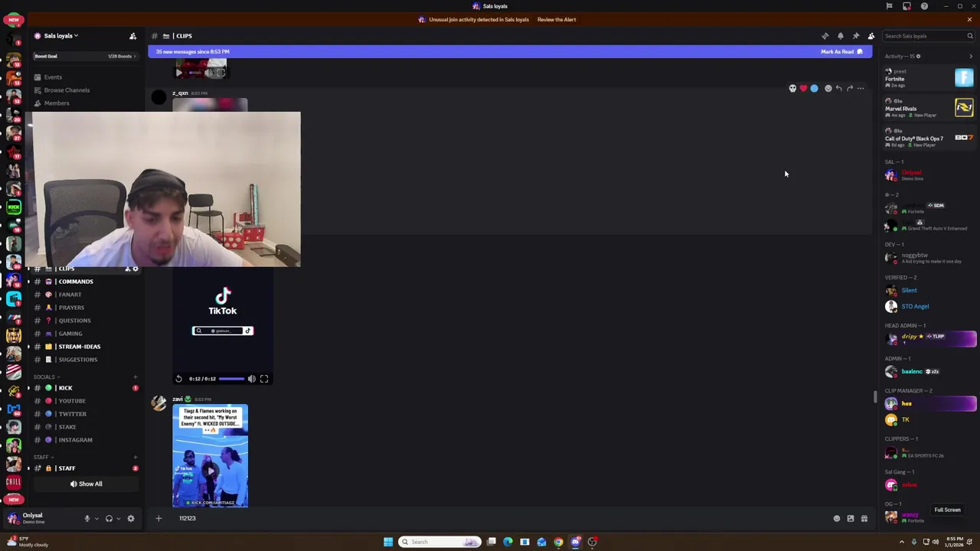The image size is (980, 551).
Task: Open the INSTAGRAM channel
Action: click(84, 440)
